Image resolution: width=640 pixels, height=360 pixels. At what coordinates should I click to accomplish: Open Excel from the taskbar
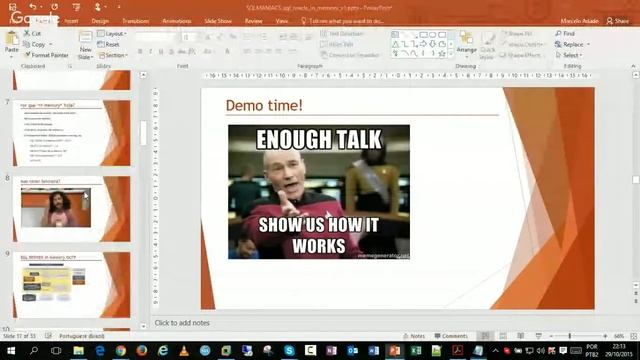pyautogui.click(x=416, y=351)
